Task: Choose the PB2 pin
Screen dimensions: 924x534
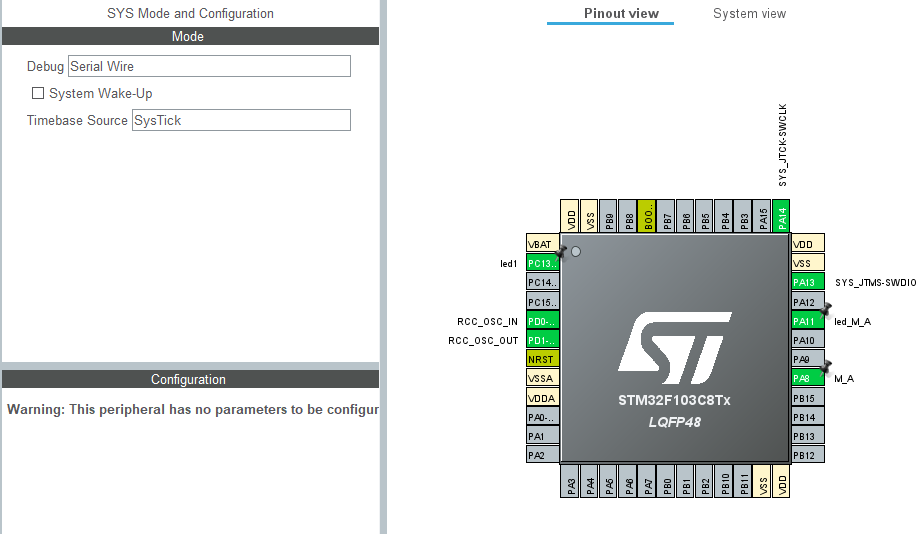Action: point(705,481)
